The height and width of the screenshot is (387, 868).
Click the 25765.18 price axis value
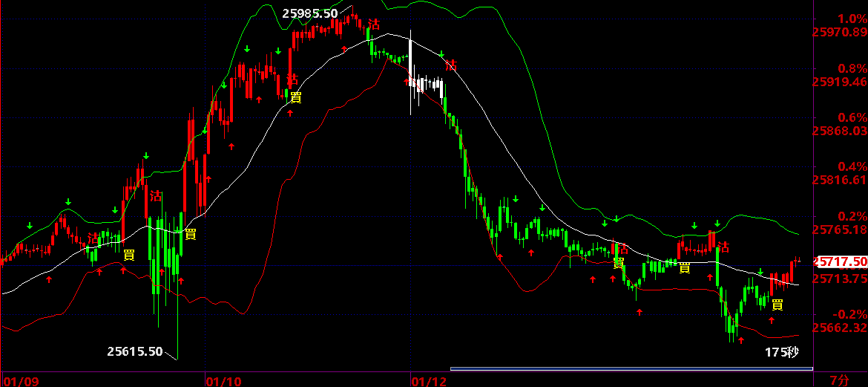838,229
